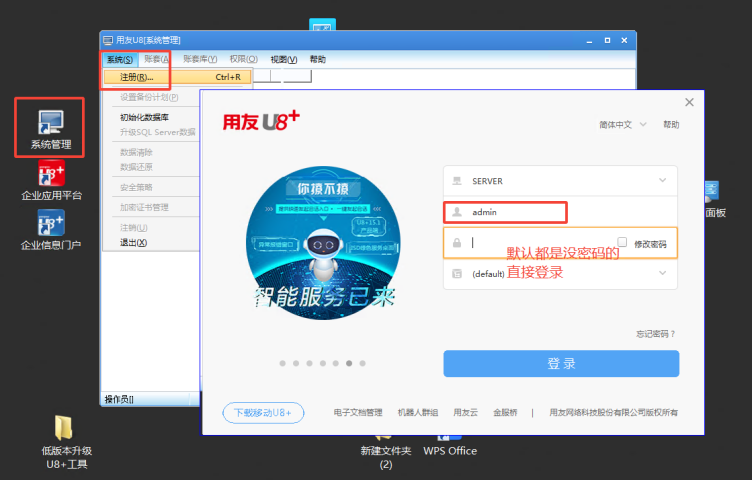
Task: Open the 电子文档管理 link
Action: tap(358, 412)
